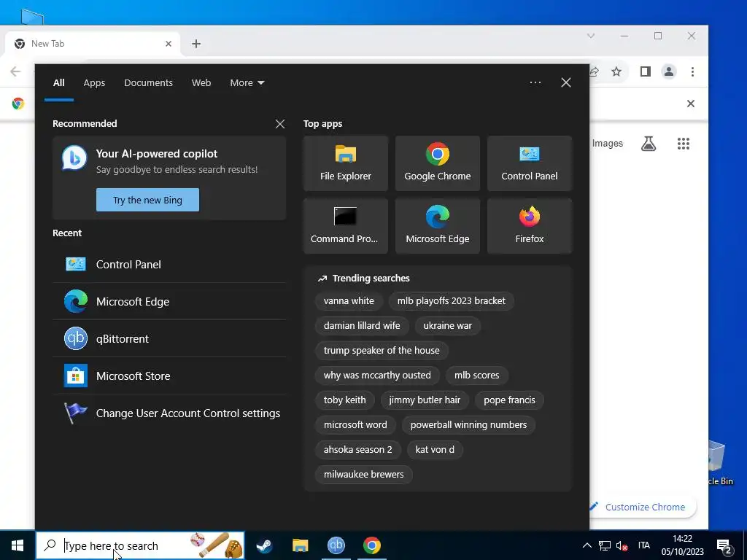Click the Images link in Chrome

coord(608,144)
